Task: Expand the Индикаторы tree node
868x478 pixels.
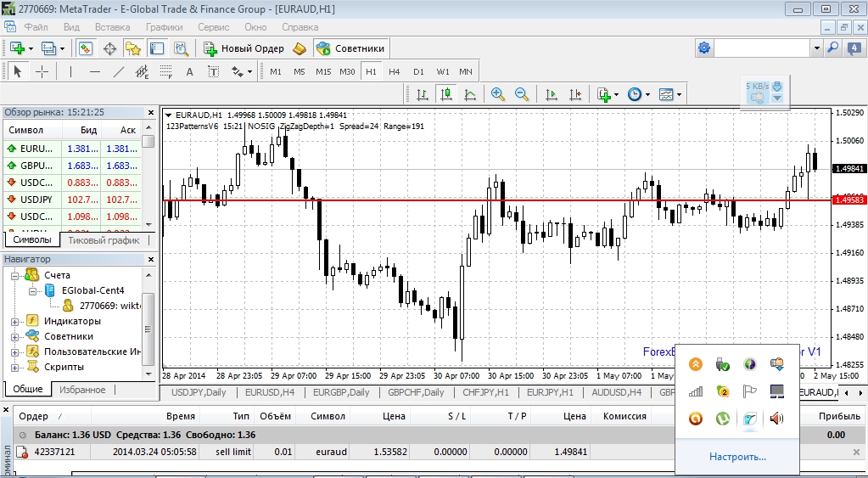Action: [15, 321]
